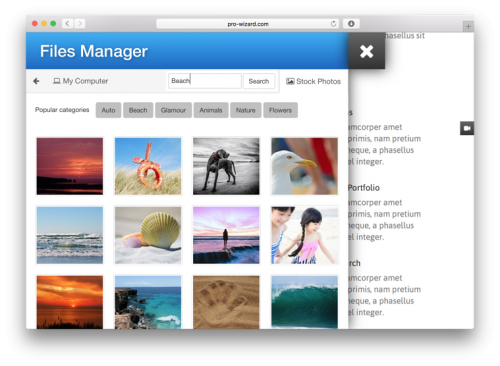
Task: Click the laptop icon beside My Computer
Action: (x=57, y=81)
